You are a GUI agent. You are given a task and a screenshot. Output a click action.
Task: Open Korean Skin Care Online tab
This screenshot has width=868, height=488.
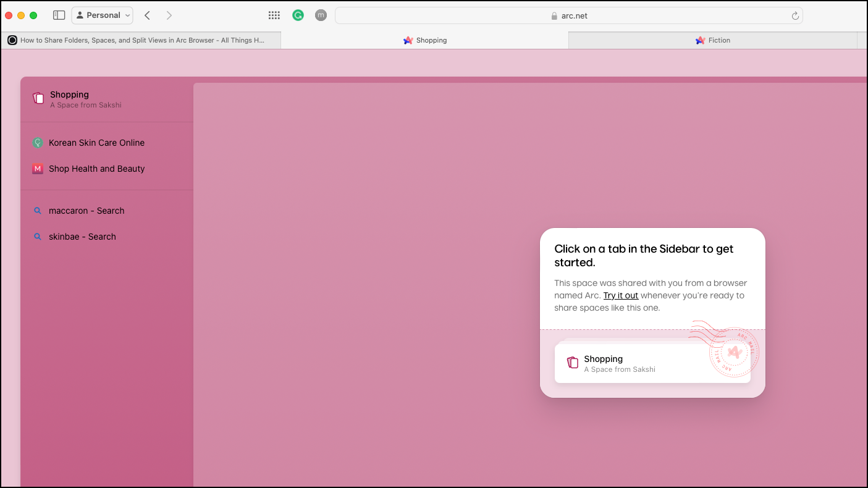pos(107,143)
